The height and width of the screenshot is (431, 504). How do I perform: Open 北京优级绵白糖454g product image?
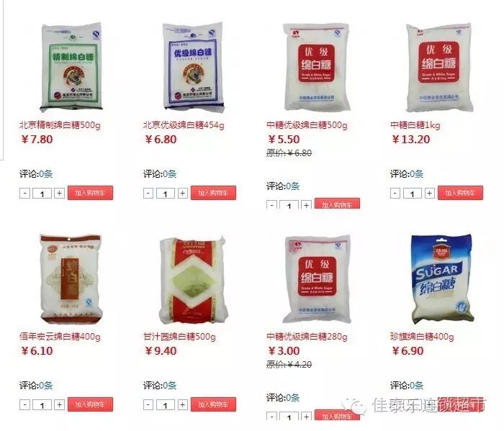193,67
